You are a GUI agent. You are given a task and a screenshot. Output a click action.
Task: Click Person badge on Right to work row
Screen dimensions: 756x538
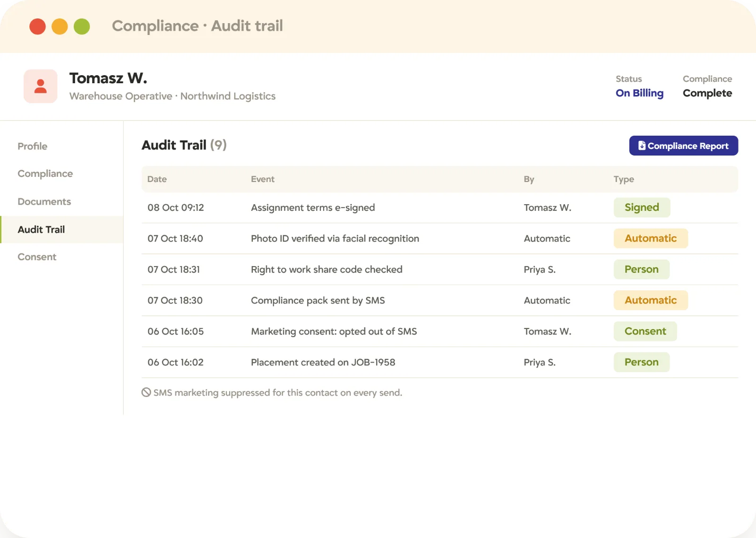641,269
